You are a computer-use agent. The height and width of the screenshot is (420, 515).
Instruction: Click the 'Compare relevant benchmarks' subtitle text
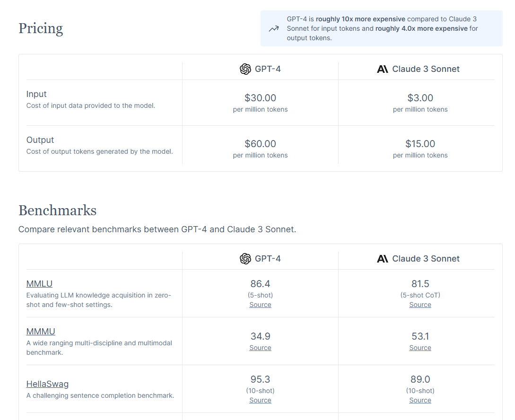pyautogui.click(x=157, y=229)
